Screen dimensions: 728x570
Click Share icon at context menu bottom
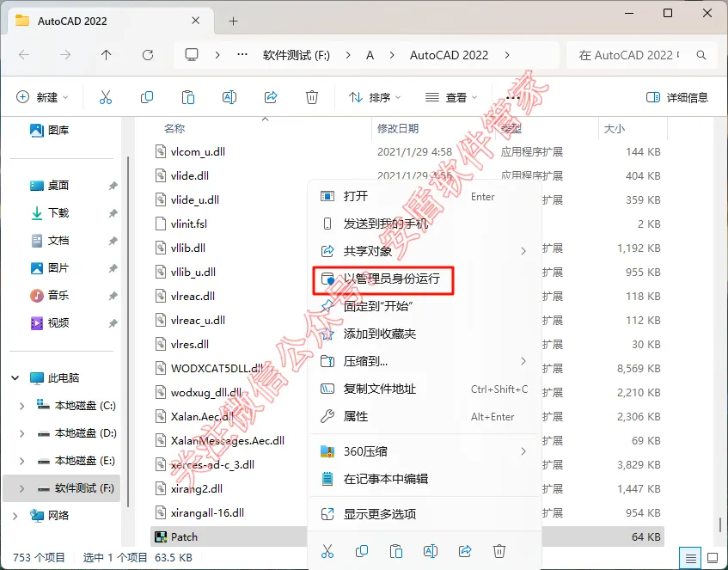[465, 551]
